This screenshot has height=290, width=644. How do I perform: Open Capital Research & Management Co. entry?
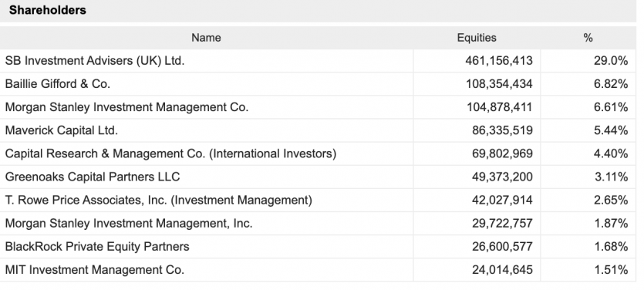[170, 153]
